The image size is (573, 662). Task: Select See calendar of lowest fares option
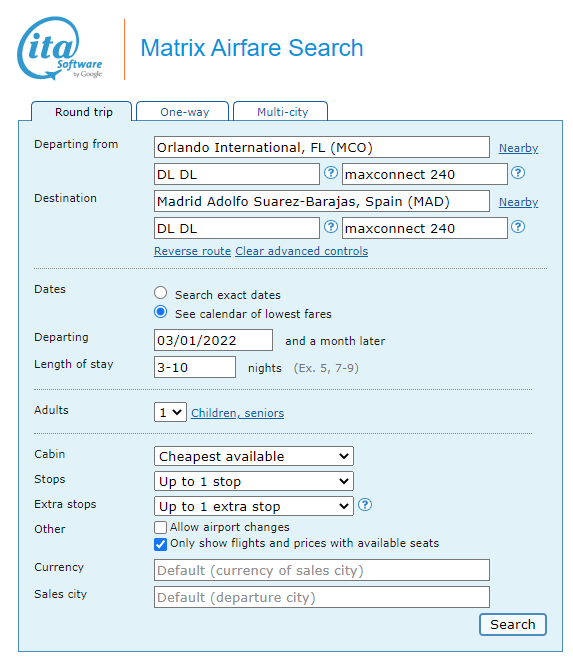click(160, 312)
